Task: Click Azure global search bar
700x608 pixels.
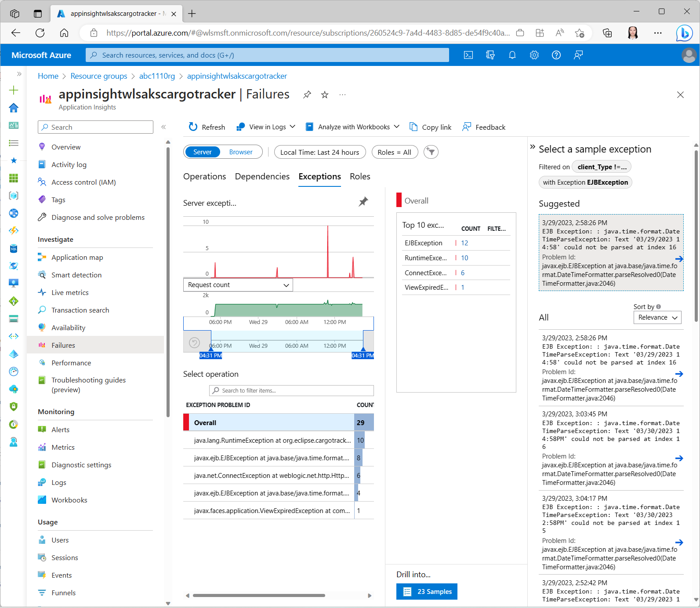Action: 267,55
